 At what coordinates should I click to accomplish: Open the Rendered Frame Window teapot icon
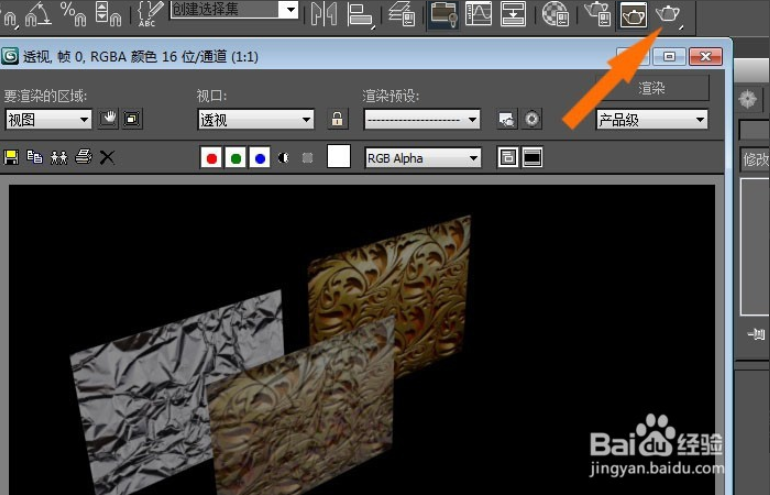tap(633, 14)
